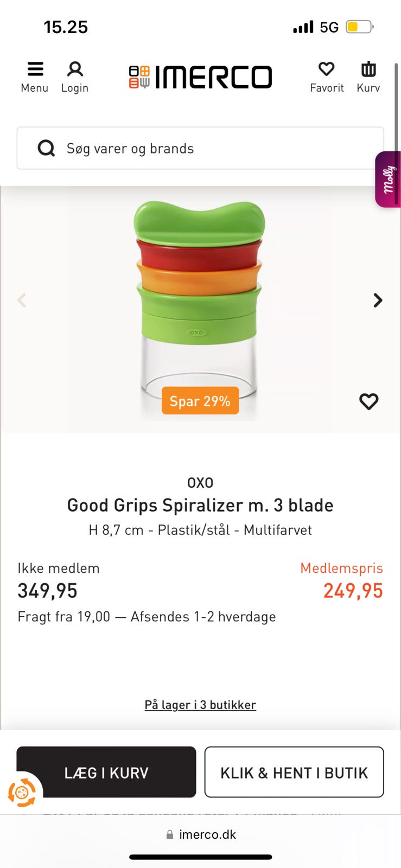
Task: Open the cookie settings icon
Action: coord(22,793)
